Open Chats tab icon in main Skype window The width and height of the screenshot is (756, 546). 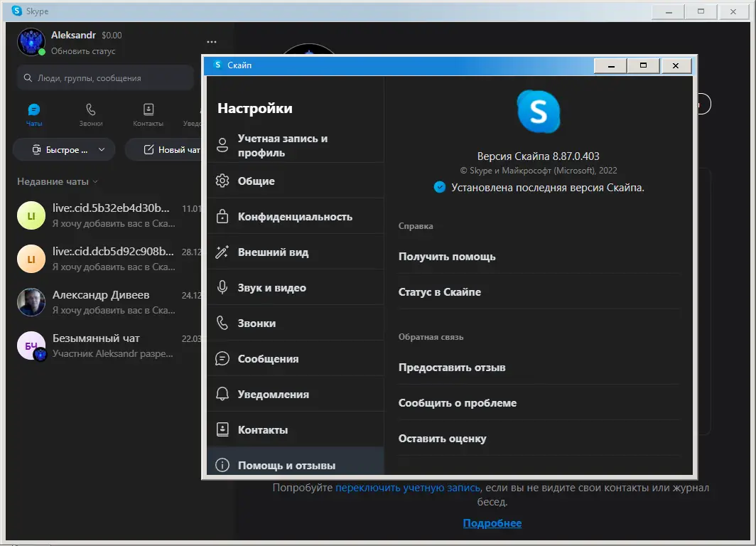(34, 110)
